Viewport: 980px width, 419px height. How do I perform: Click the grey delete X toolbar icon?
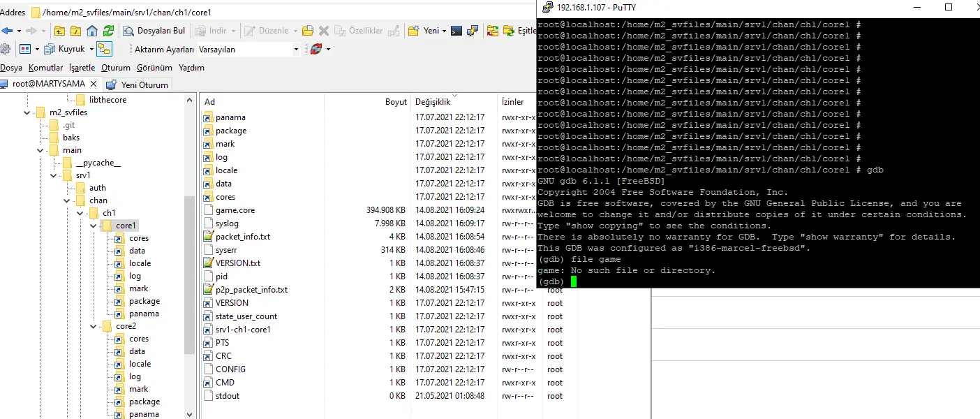point(324,31)
